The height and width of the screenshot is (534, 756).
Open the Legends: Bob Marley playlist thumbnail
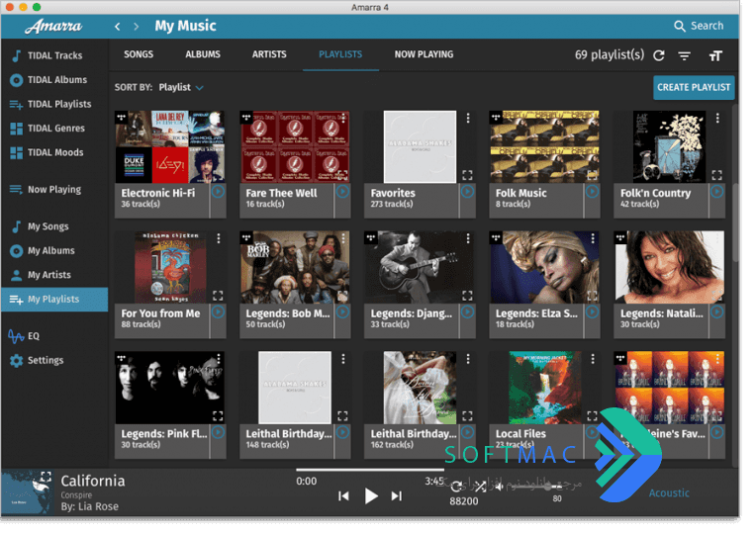point(295,267)
